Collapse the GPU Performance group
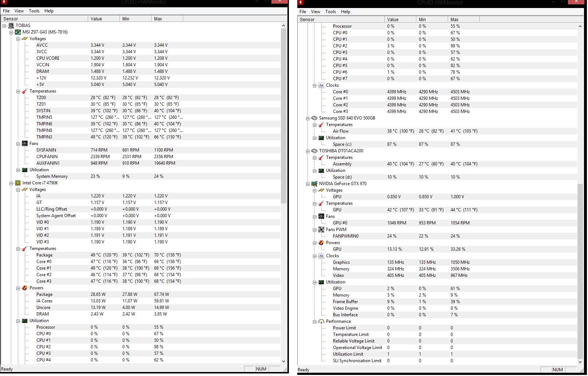 315,322
